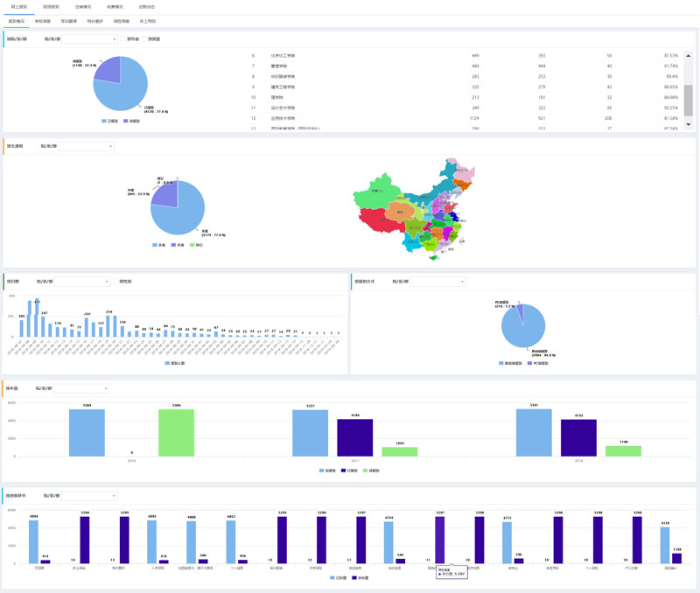Open the 院/系/部 dropdown in the student-origin panel
Screen dimensions: 700x593
(x=86, y=146)
